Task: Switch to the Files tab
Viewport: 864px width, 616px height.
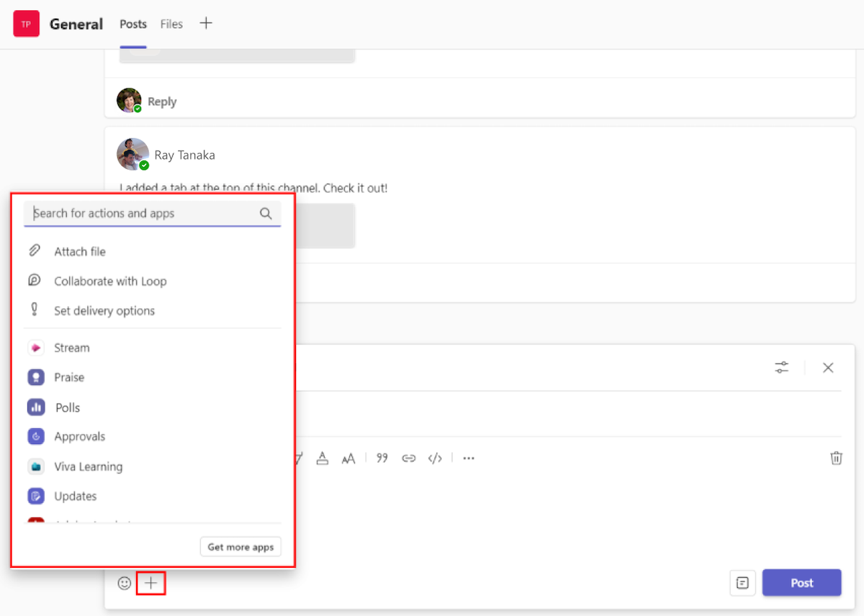Action: (x=171, y=24)
